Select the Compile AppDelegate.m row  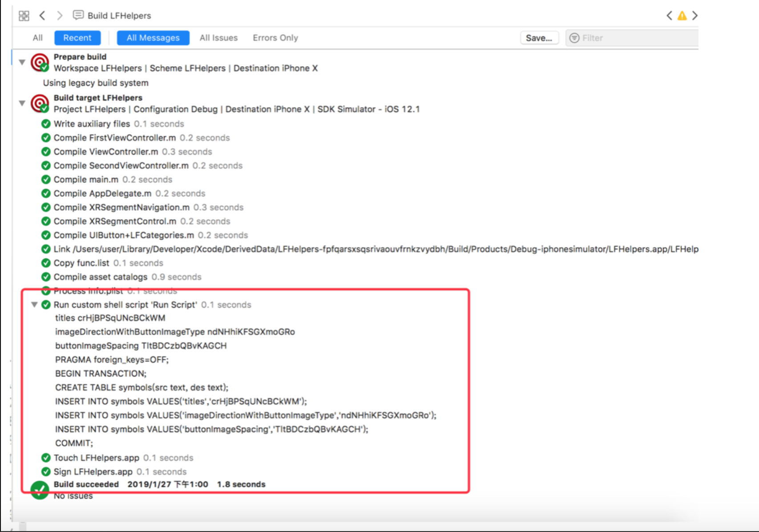coord(129,193)
